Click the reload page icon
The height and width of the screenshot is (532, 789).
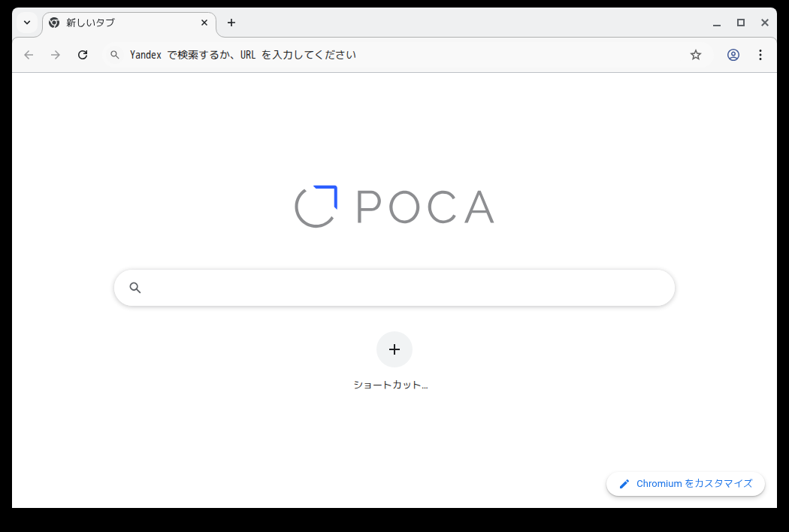[83, 55]
